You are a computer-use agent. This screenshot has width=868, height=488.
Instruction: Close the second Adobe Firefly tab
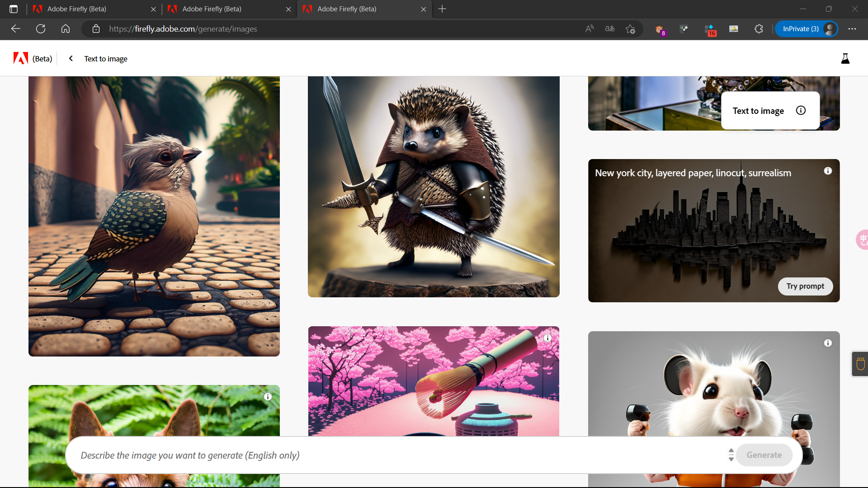click(288, 9)
